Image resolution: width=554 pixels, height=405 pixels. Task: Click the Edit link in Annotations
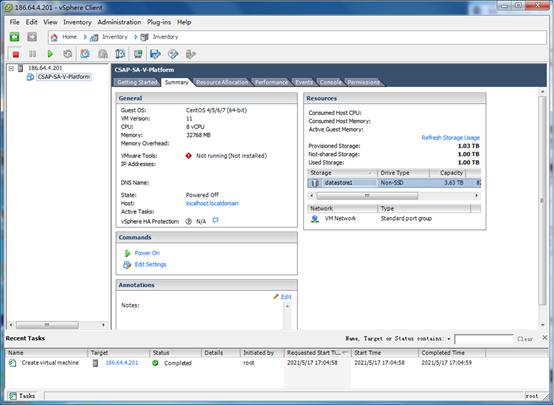[x=286, y=297]
